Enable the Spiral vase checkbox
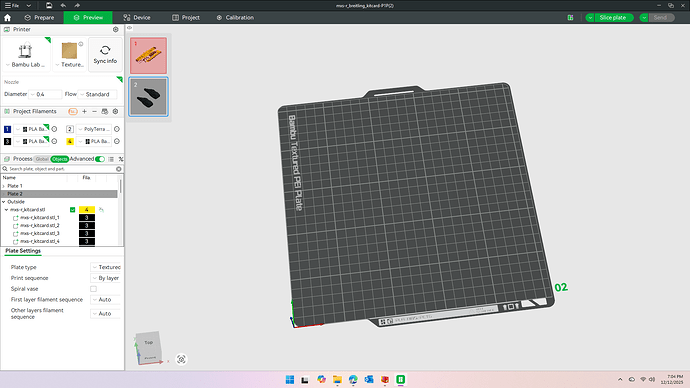This screenshot has width=690, height=388. point(93,289)
